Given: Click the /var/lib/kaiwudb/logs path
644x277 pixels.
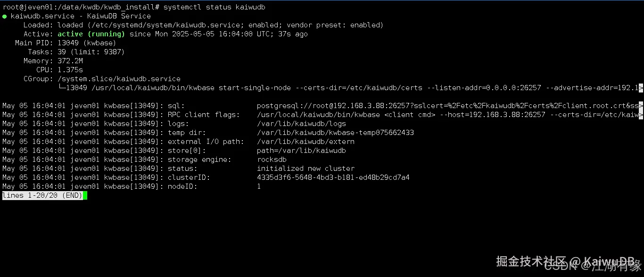Looking at the screenshot, I should [x=301, y=124].
